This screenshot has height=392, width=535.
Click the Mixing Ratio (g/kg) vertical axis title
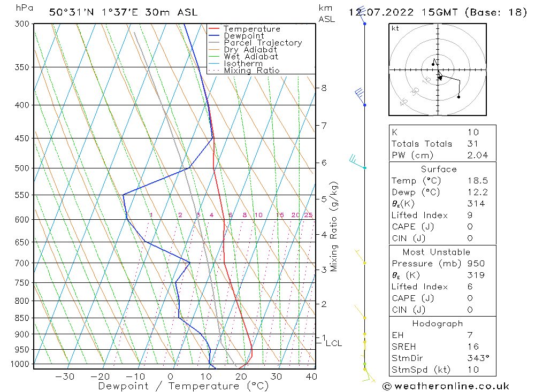click(x=334, y=227)
